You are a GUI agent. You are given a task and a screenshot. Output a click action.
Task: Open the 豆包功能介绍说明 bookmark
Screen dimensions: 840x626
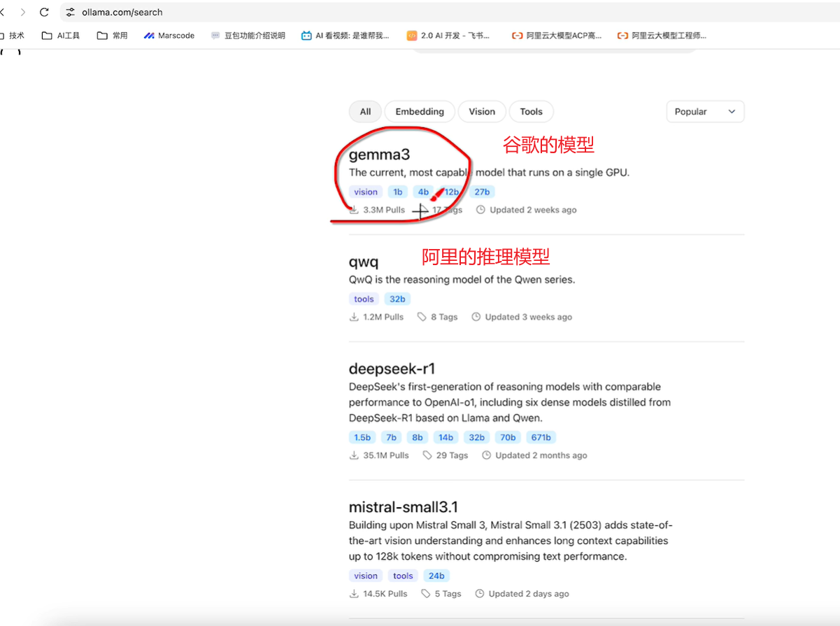click(x=248, y=35)
